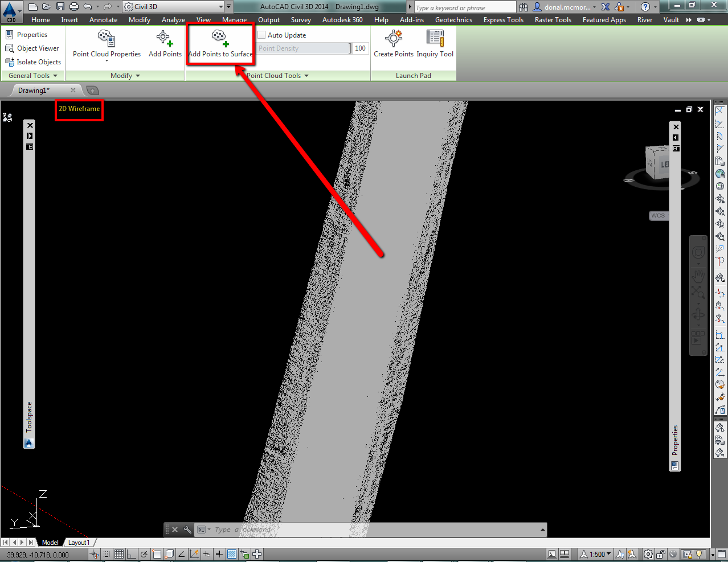Click the coordinates readout in status bar
Screen dimensions: 728x562
pyautogui.click(x=38, y=555)
